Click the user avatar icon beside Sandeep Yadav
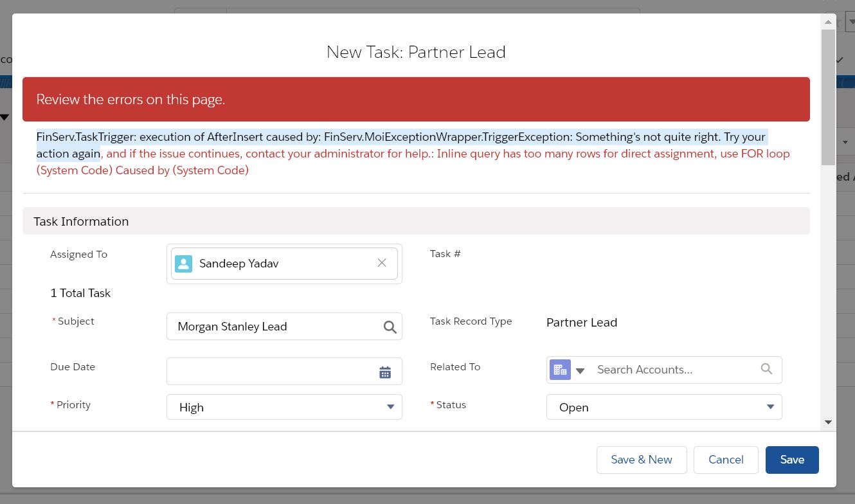The image size is (855, 504). coord(183,264)
